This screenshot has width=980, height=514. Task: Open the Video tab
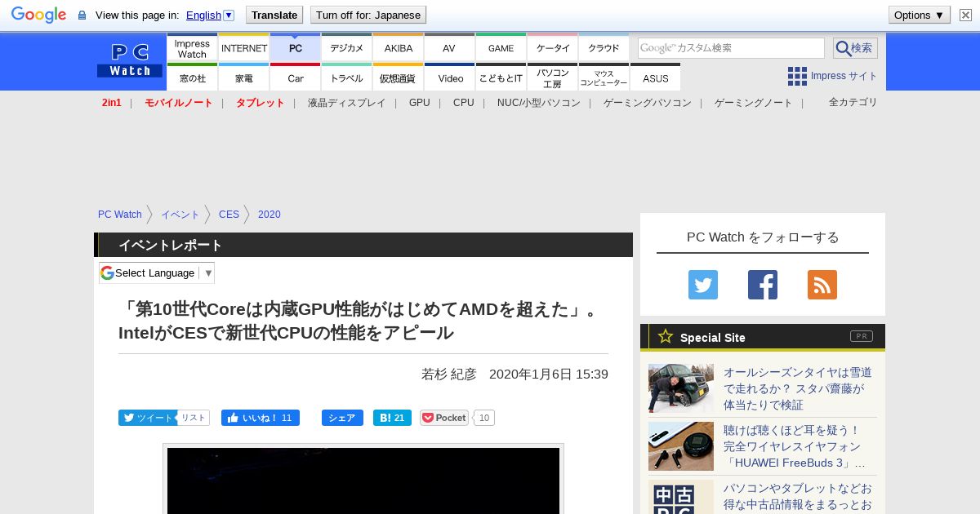(x=449, y=78)
